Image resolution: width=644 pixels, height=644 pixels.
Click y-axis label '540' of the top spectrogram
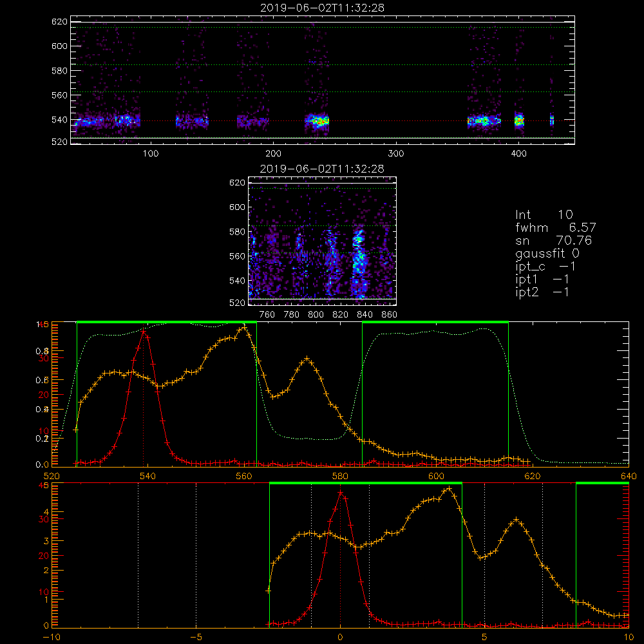click(x=59, y=120)
